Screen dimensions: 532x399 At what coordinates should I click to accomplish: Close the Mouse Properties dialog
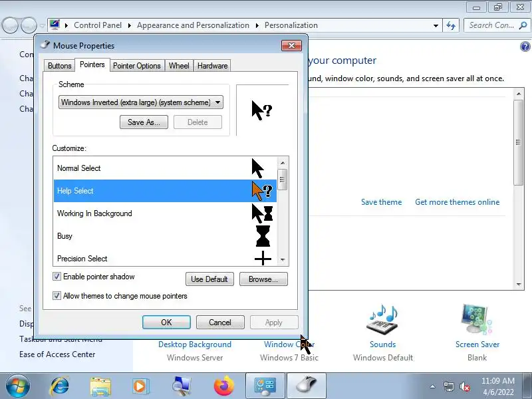tap(291, 45)
